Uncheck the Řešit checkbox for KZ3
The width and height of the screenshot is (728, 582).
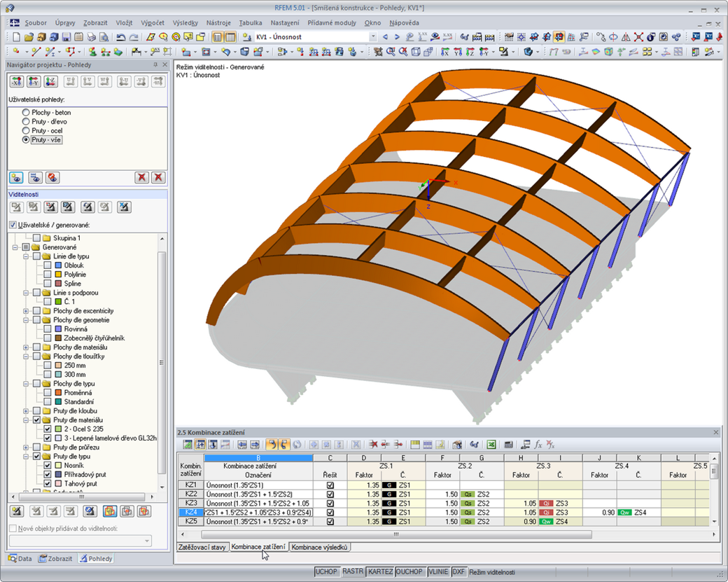330,503
